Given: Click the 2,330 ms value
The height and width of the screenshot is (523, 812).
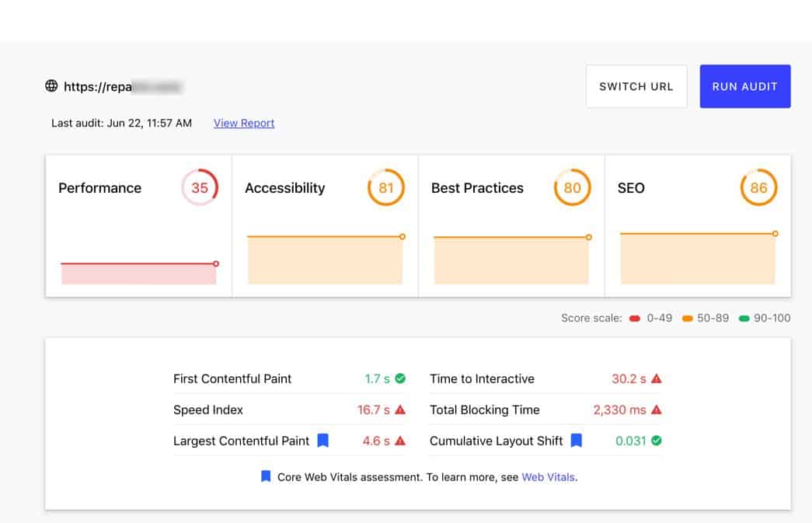Looking at the screenshot, I should pos(620,410).
